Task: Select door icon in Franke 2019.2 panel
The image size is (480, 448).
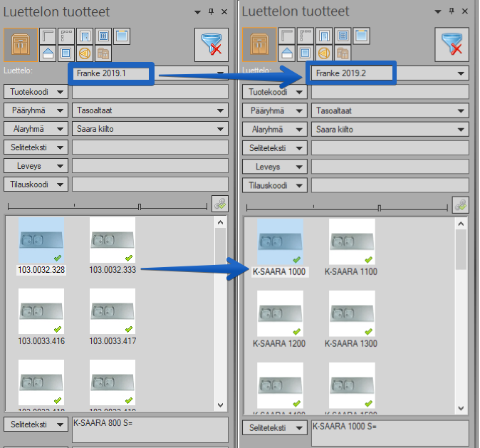Action: [324, 36]
